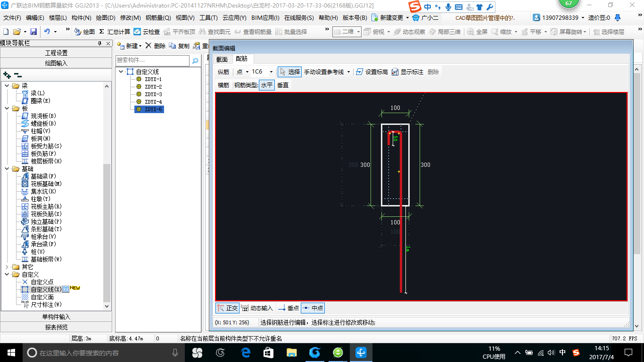Click in 搜索构件 search field
This screenshot has height=362, width=644.
point(152,60)
